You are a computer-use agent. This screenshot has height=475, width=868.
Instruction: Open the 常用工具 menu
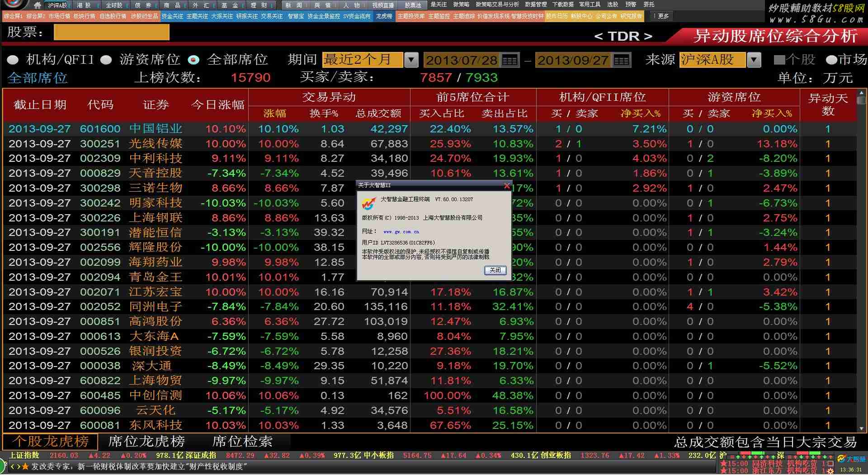590,5
